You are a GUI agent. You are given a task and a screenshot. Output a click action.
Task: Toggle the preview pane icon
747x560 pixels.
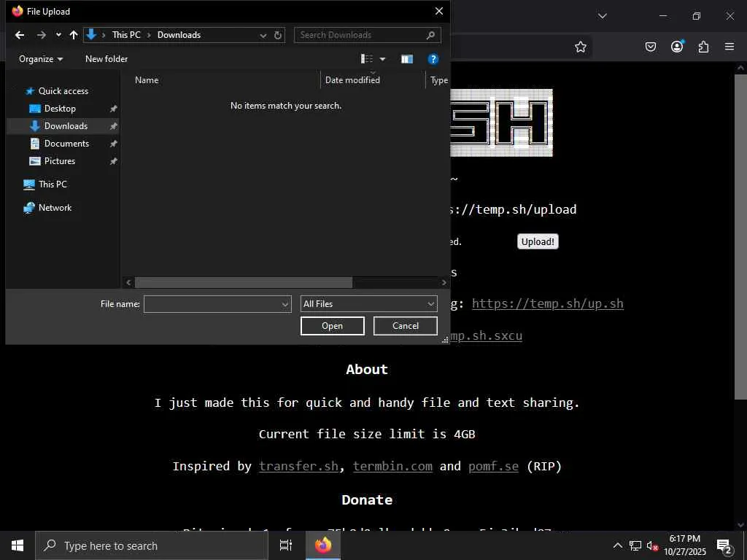coord(407,59)
